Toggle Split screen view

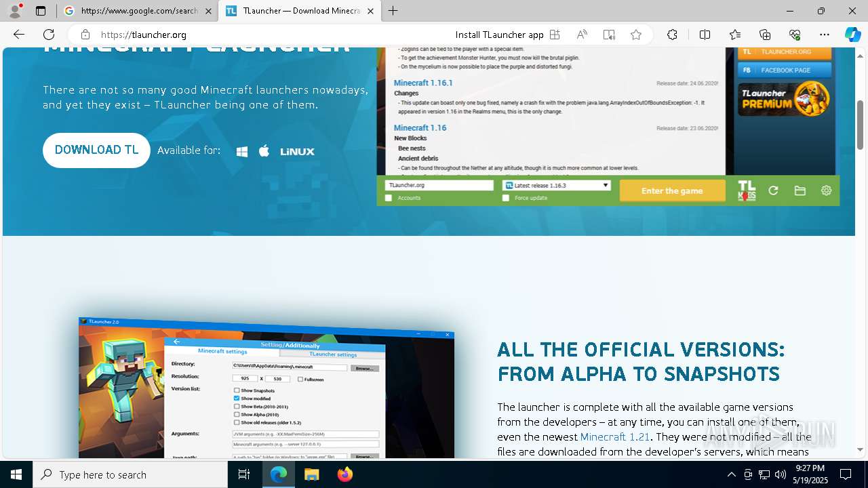(705, 35)
